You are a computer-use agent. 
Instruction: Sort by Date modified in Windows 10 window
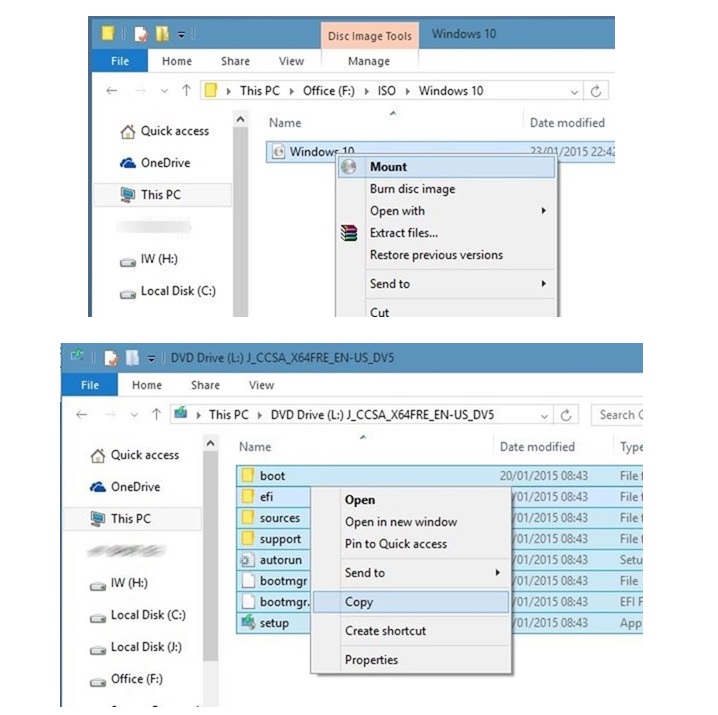tap(567, 123)
